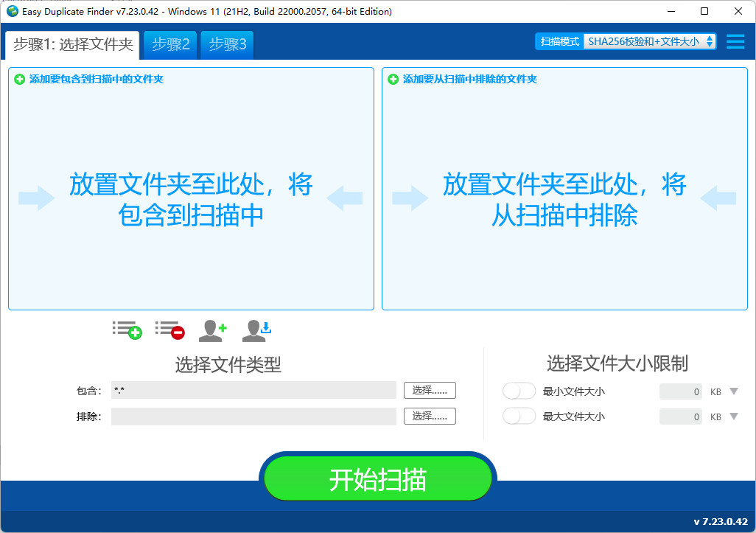Click green plus icon for exclude folders
This screenshot has width=756, height=533.
click(393, 79)
